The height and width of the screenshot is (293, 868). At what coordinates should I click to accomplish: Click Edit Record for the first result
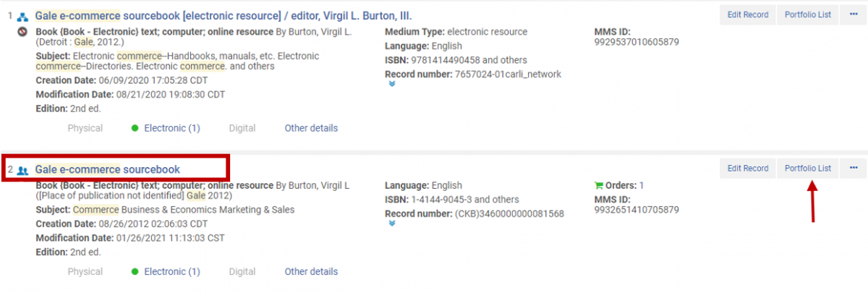(747, 14)
